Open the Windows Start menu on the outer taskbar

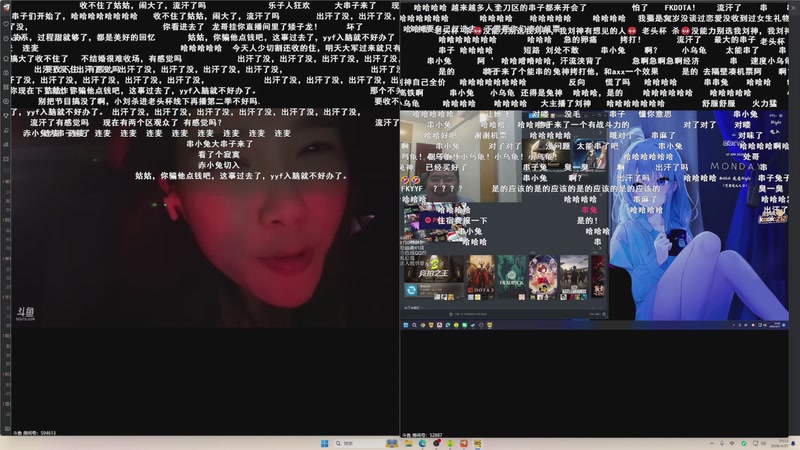(324, 443)
